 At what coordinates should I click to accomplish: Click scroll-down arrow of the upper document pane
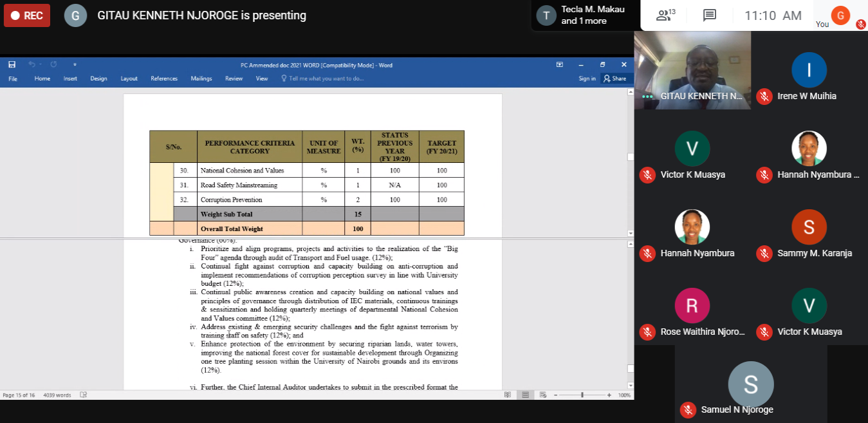631,233
